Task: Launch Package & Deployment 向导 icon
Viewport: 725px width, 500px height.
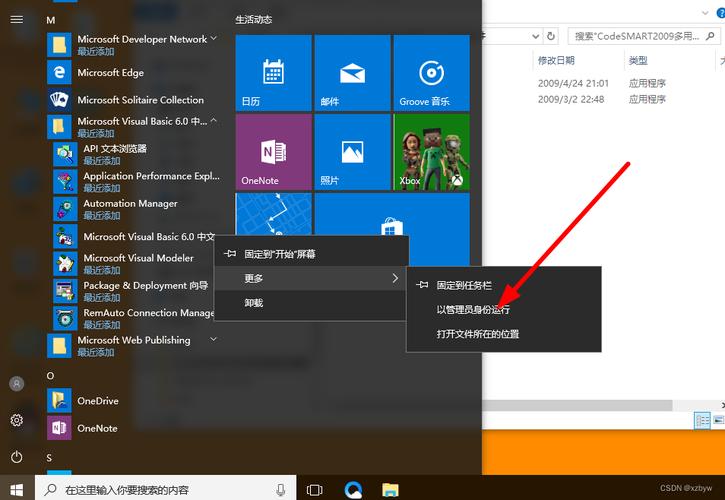Action: pyautogui.click(x=65, y=291)
